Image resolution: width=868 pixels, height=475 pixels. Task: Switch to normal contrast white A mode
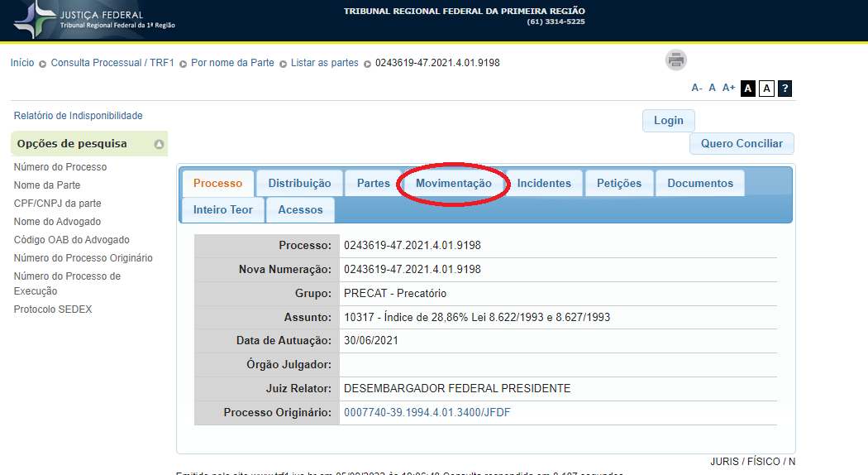coord(766,89)
